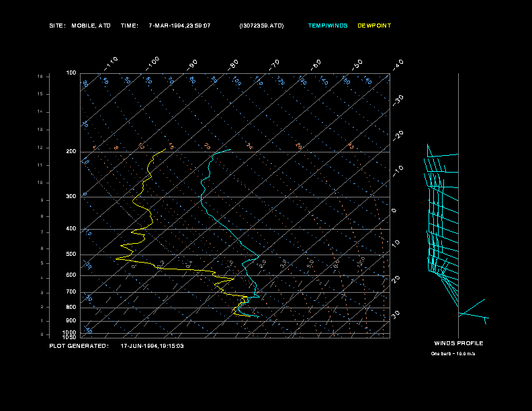Click the 1050 pressure label at bottom
The width and height of the screenshot is (532, 411).
click(x=70, y=337)
